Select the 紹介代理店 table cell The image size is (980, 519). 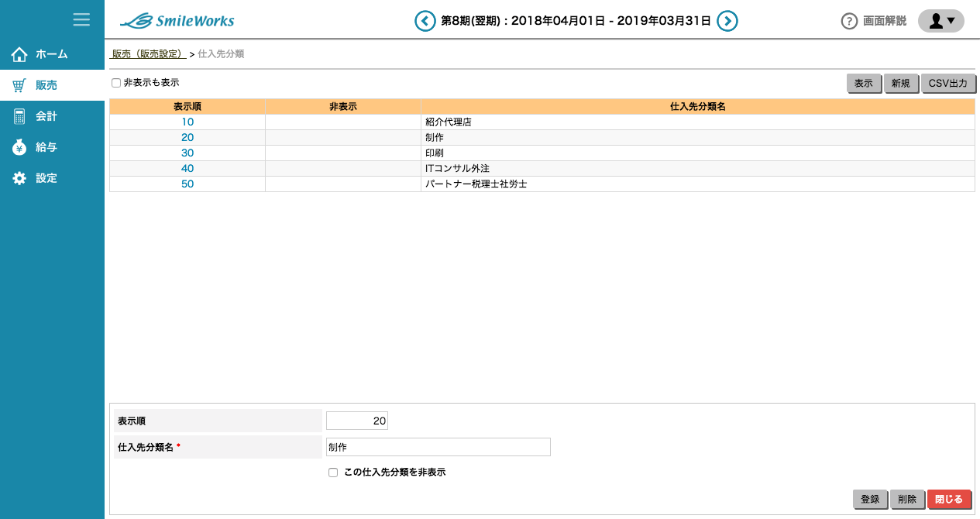pos(697,122)
